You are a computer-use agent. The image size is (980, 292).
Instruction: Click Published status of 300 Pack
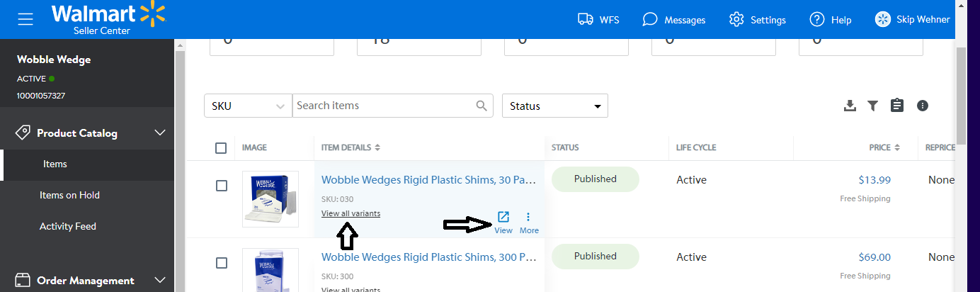click(596, 256)
